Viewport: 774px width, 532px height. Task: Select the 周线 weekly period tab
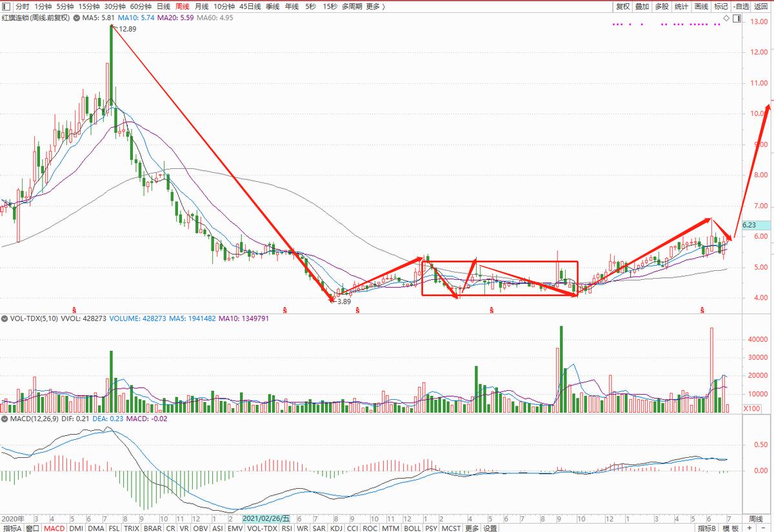pos(183,6)
